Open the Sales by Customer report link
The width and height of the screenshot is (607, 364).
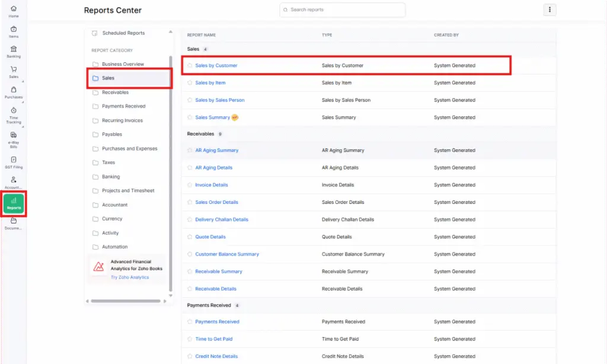[x=216, y=65]
